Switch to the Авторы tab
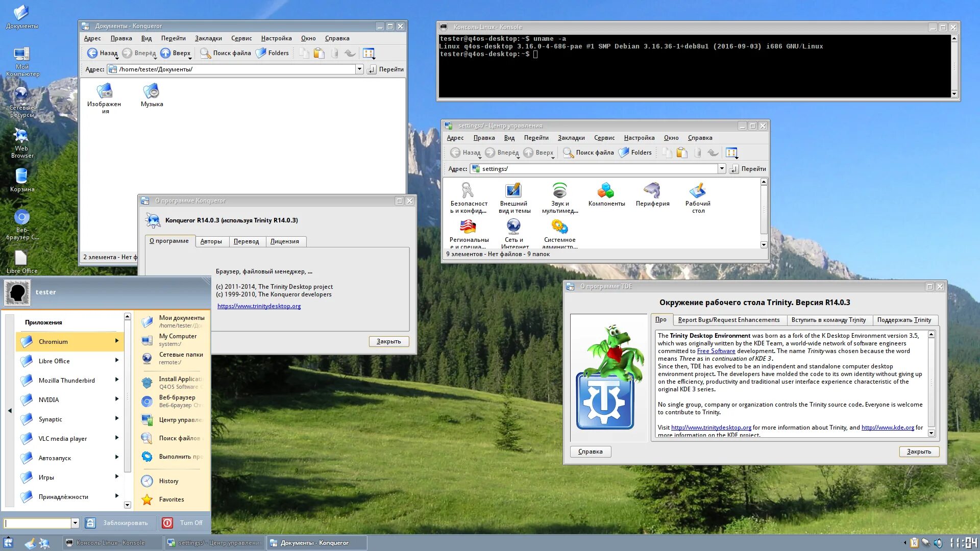Viewport: 980px width, 551px height. (x=211, y=241)
